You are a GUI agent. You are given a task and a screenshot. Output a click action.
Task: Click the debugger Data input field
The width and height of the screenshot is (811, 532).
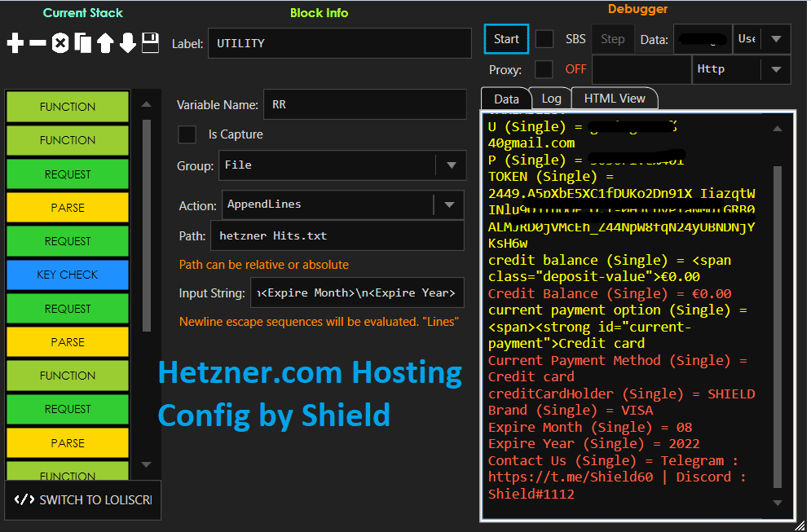pyautogui.click(x=703, y=39)
